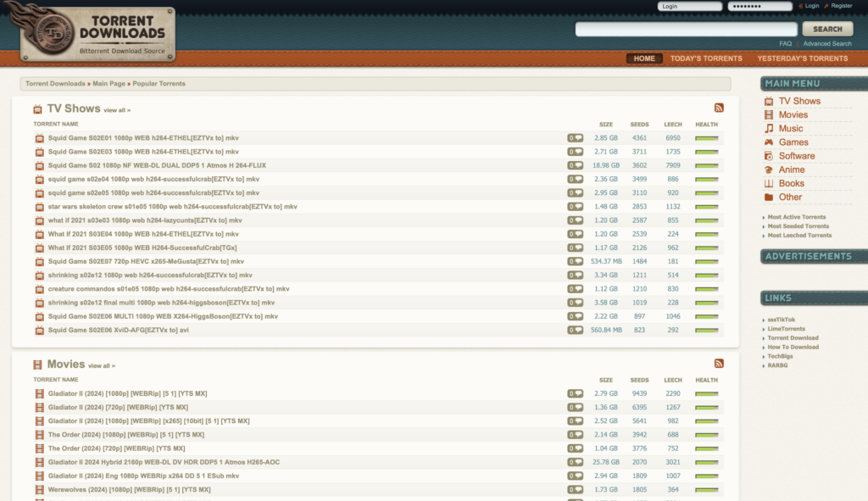
Task: Click 'view all' next to Movies
Action: (102, 366)
